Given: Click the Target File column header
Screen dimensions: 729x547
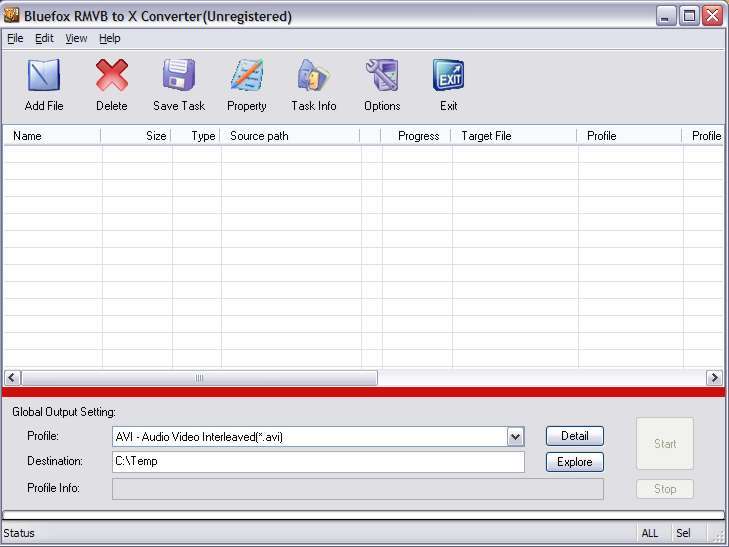Looking at the screenshot, I should 514,136.
